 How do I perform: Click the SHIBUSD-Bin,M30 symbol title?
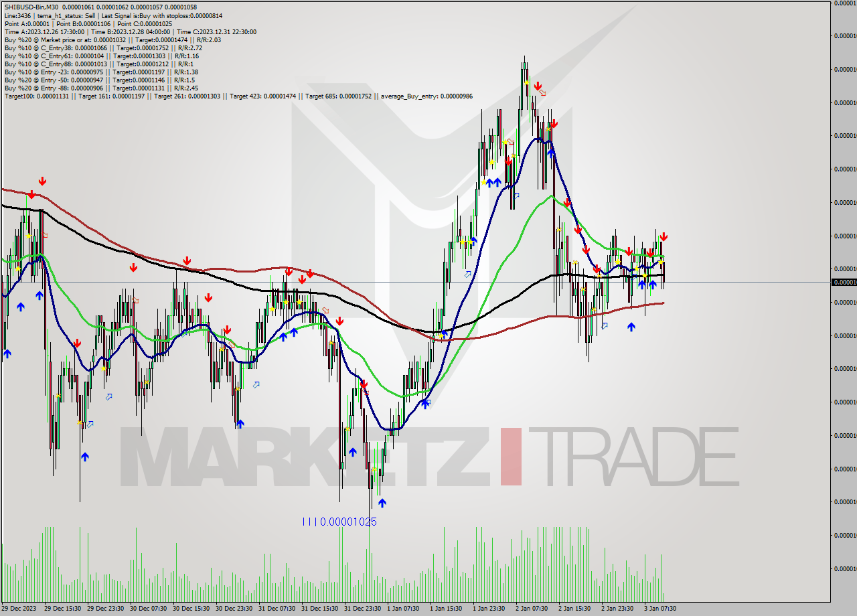pos(31,7)
